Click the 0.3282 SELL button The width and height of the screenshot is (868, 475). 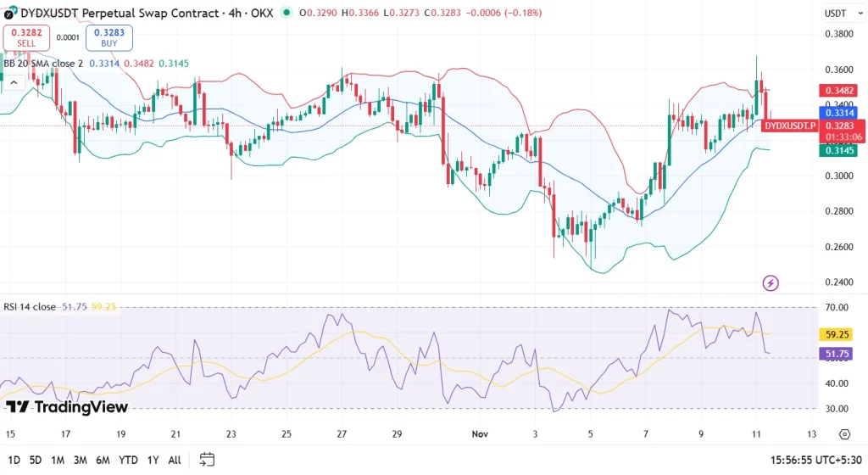click(26, 37)
